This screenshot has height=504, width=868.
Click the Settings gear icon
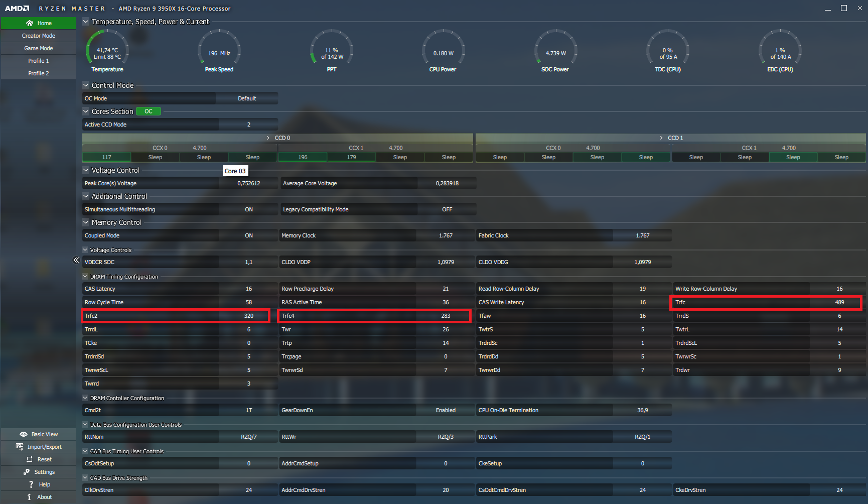(27, 472)
